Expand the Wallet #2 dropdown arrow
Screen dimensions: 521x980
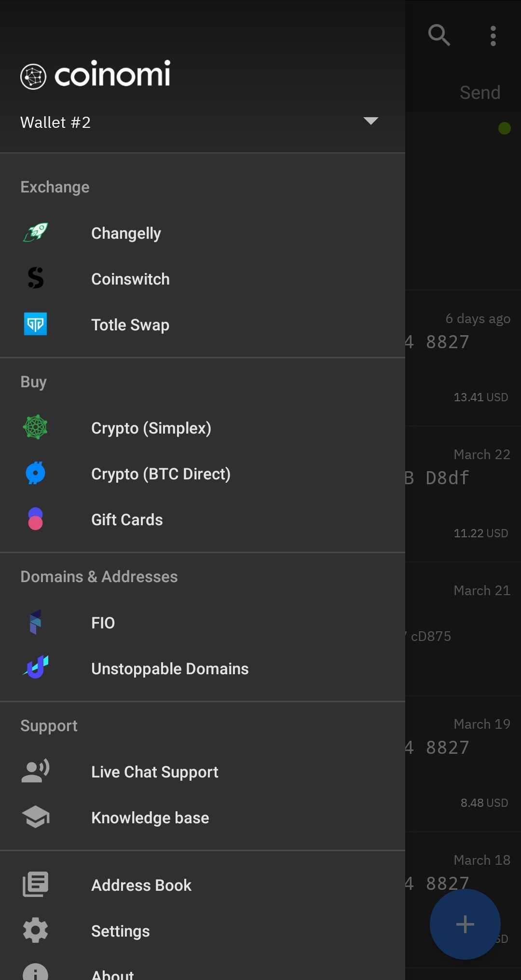(x=370, y=121)
